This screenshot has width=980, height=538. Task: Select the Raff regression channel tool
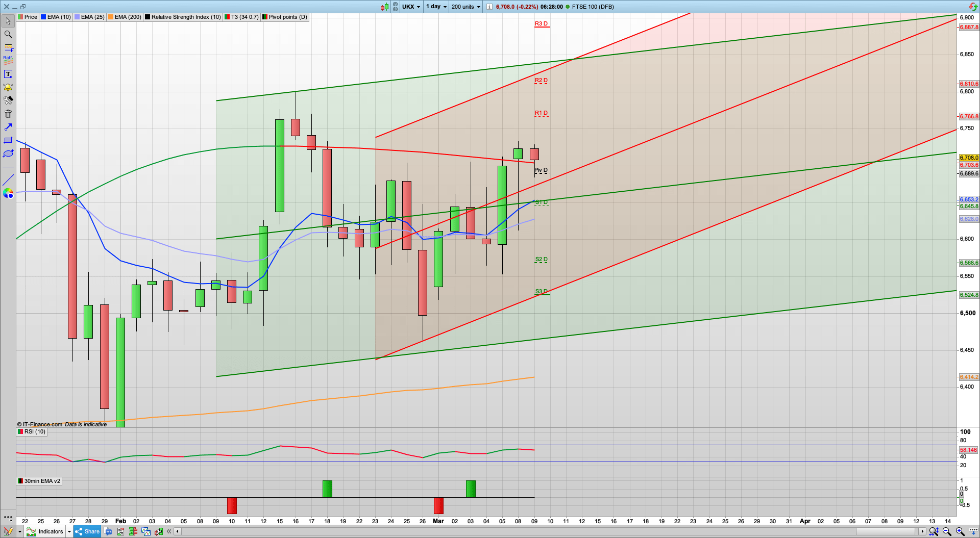tap(8, 61)
